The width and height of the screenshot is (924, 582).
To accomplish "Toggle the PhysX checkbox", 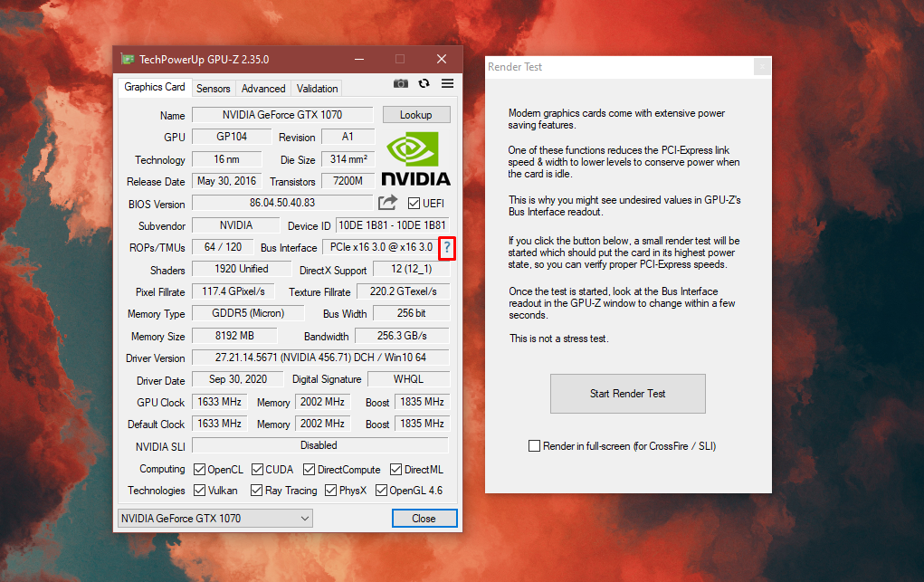I will point(330,490).
